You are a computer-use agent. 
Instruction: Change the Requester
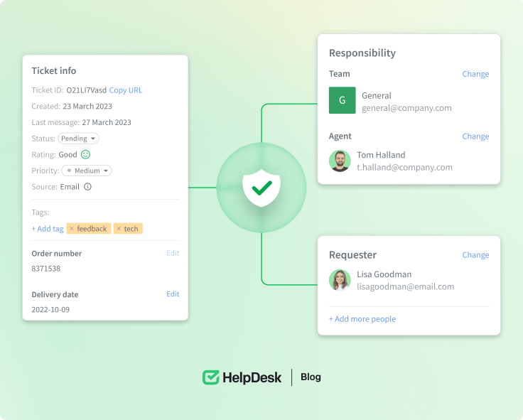pos(475,255)
